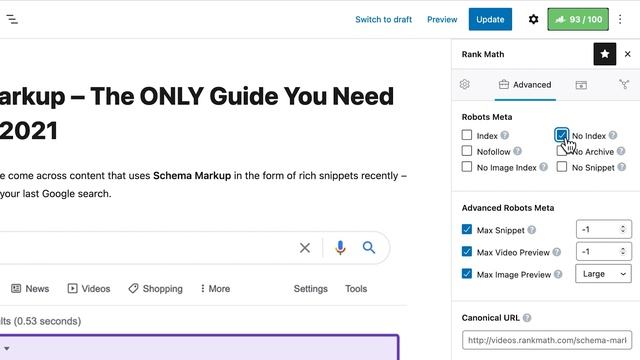Click Switch to draft link
Viewport: 640px width, 360px height.
pos(383,19)
